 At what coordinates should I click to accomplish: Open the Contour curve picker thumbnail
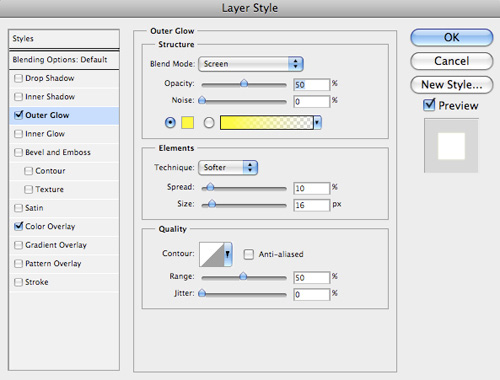[212, 254]
